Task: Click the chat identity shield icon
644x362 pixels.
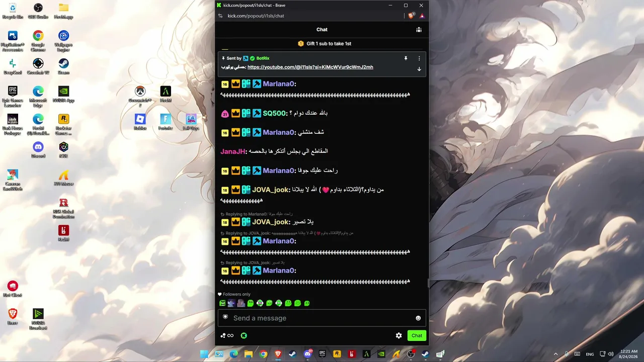Action: (x=225, y=317)
